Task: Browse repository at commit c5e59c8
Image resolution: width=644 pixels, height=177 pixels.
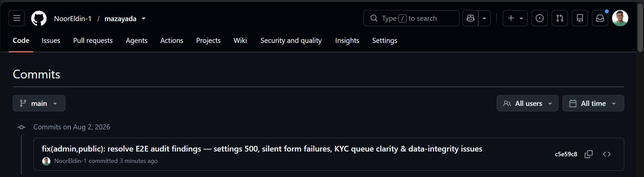Action: [x=607, y=154]
